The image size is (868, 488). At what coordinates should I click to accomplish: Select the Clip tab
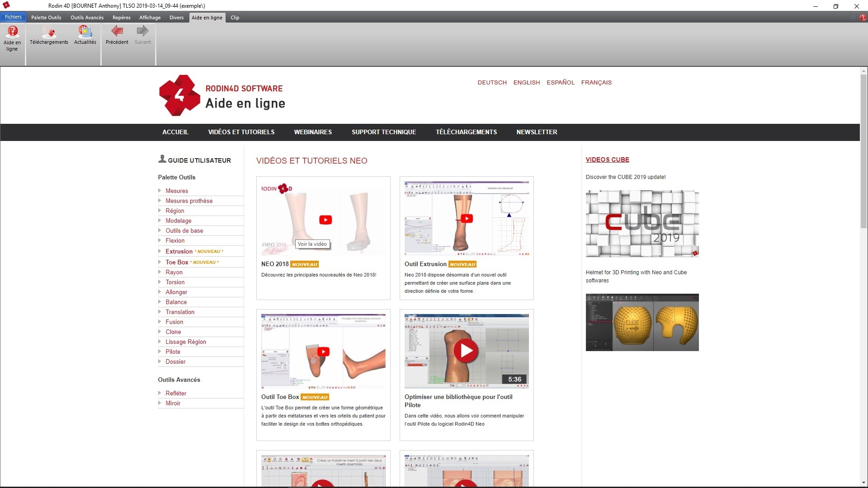(235, 18)
